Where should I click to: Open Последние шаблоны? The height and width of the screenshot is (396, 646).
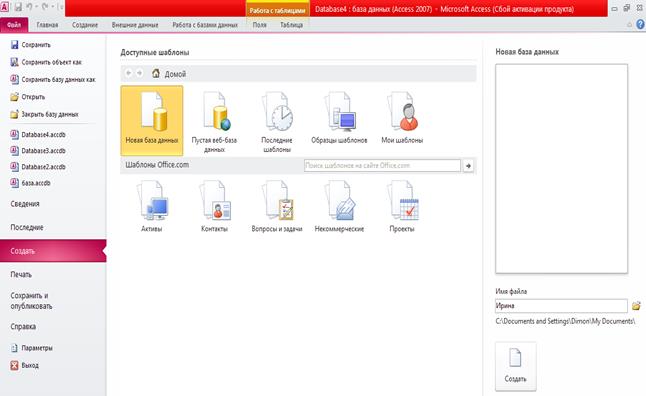tap(277, 122)
